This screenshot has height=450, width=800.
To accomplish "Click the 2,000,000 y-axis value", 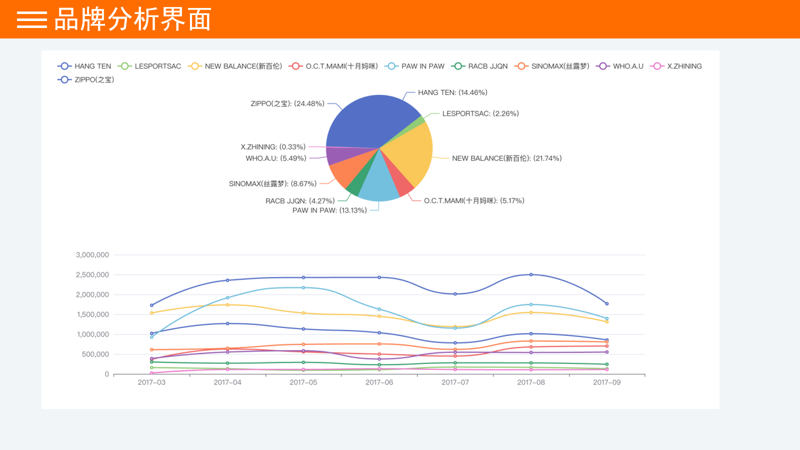I will [x=92, y=294].
